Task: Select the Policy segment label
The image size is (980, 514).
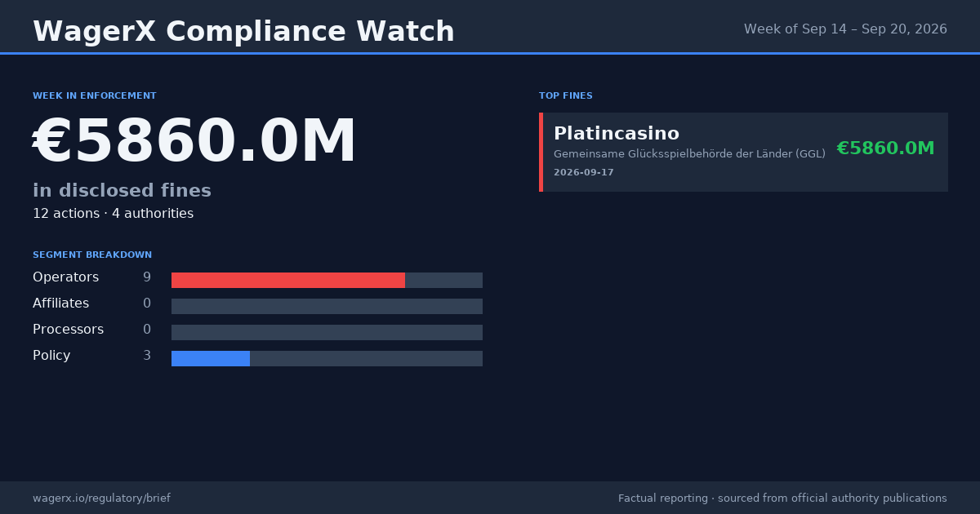Action: (51, 356)
